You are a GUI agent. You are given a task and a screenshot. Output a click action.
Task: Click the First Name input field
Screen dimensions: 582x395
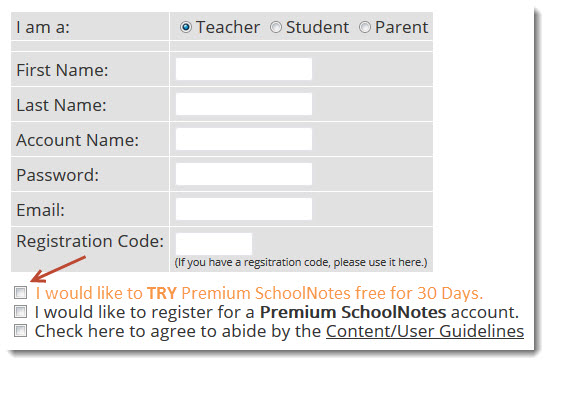tap(244, 69)
